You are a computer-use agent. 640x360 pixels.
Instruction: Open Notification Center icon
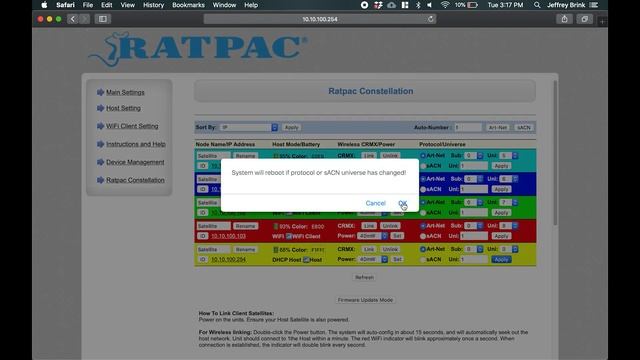pos(594,5)
